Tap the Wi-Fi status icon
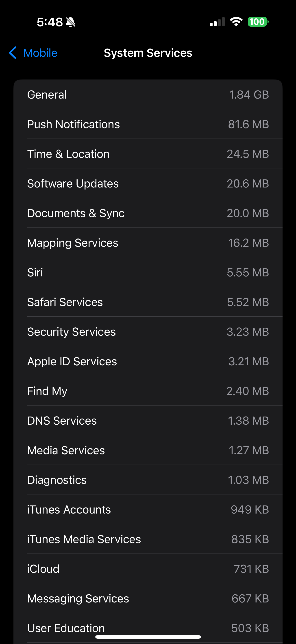 pyautogui.click(x=236, y=22)
